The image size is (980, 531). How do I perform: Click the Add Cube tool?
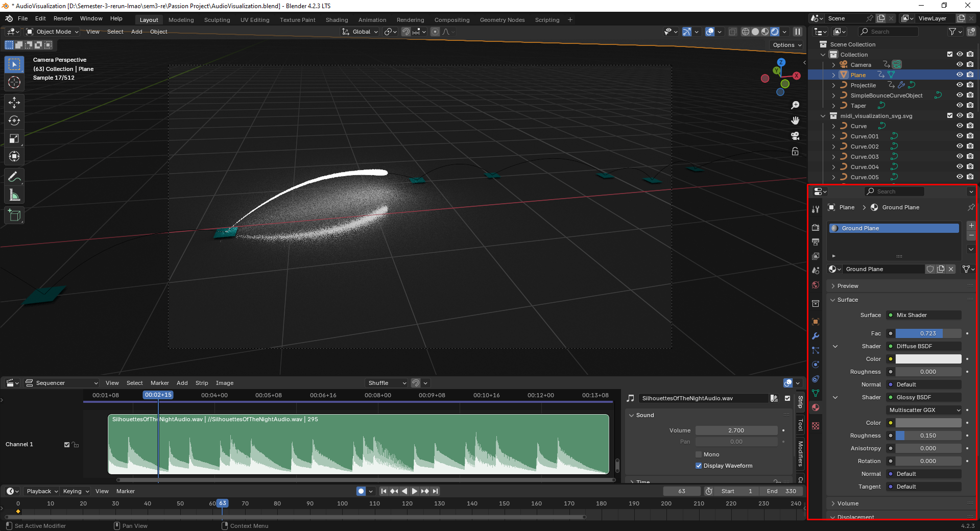click(14, 215)
